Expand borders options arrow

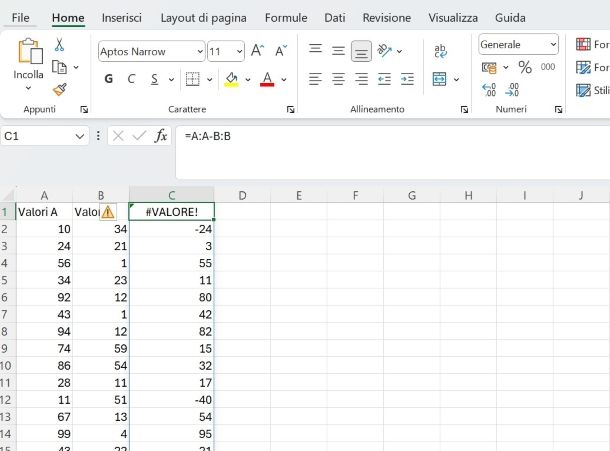coord(209,79)
